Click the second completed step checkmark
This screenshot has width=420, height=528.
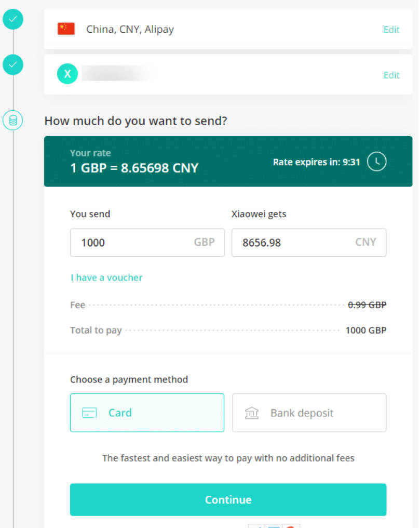13,64
